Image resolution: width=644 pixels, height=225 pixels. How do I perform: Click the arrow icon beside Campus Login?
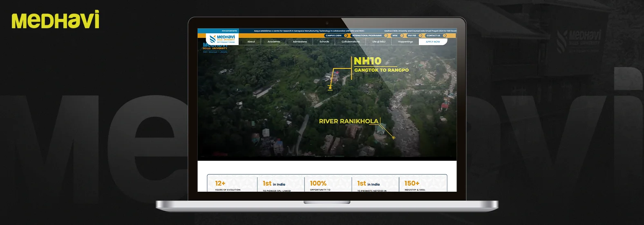point(346,36)
